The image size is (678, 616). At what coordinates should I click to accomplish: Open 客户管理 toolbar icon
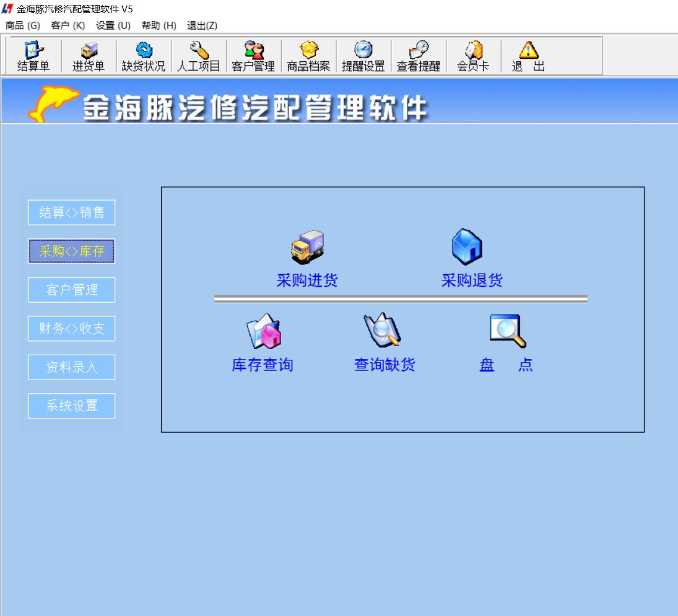(x=253, y=56)
